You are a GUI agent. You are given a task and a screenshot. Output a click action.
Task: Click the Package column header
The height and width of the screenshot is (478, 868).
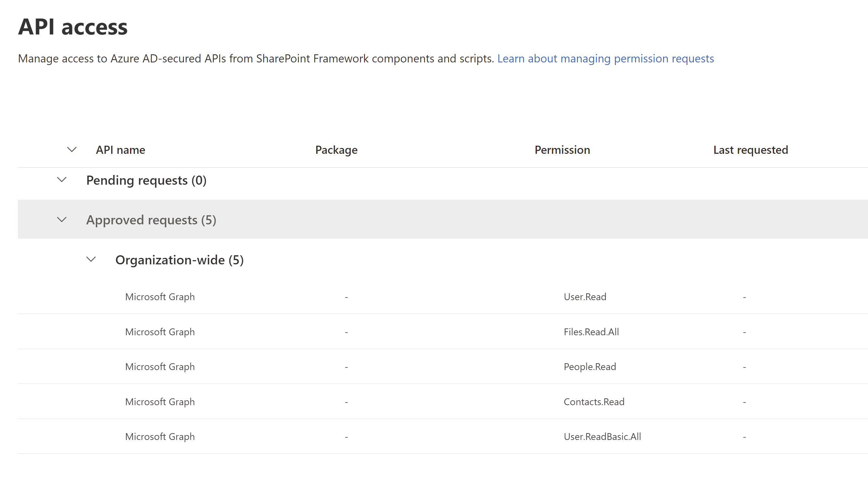tap(336, 150)
